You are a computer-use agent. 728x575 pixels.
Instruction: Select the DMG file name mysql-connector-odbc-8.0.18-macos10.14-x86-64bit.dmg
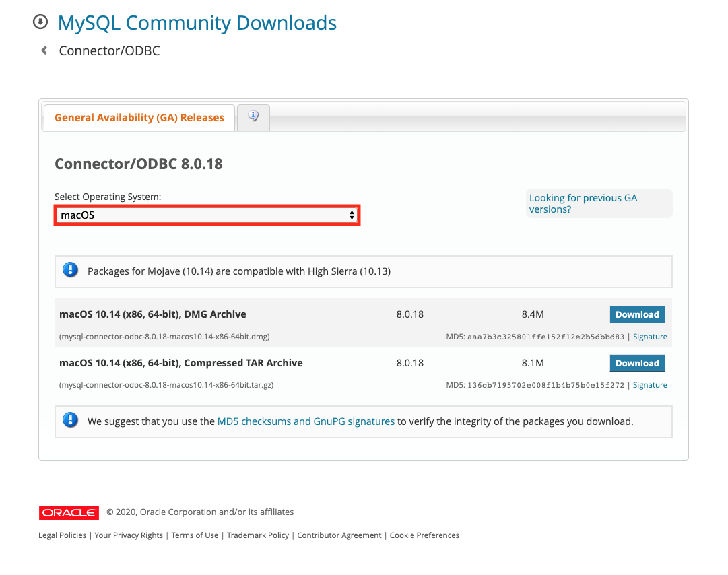click(164, 337)
